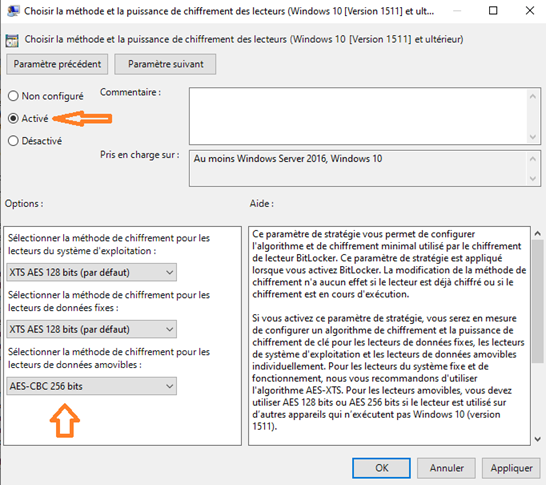Screen dimensions: 546x485
Task: Select the Désactivé radio button
Action: (13, 141)
